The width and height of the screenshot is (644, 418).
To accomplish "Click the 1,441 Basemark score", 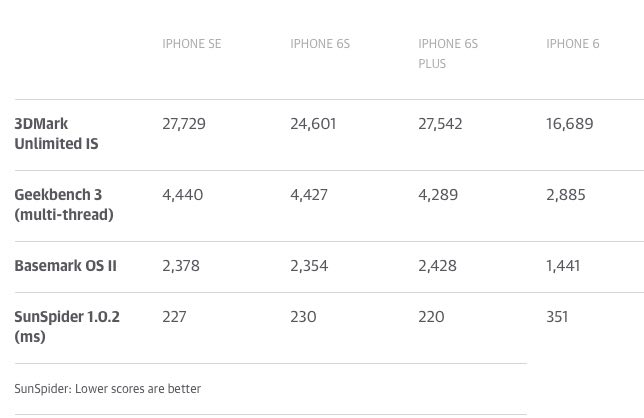I will tap(565, 266).
